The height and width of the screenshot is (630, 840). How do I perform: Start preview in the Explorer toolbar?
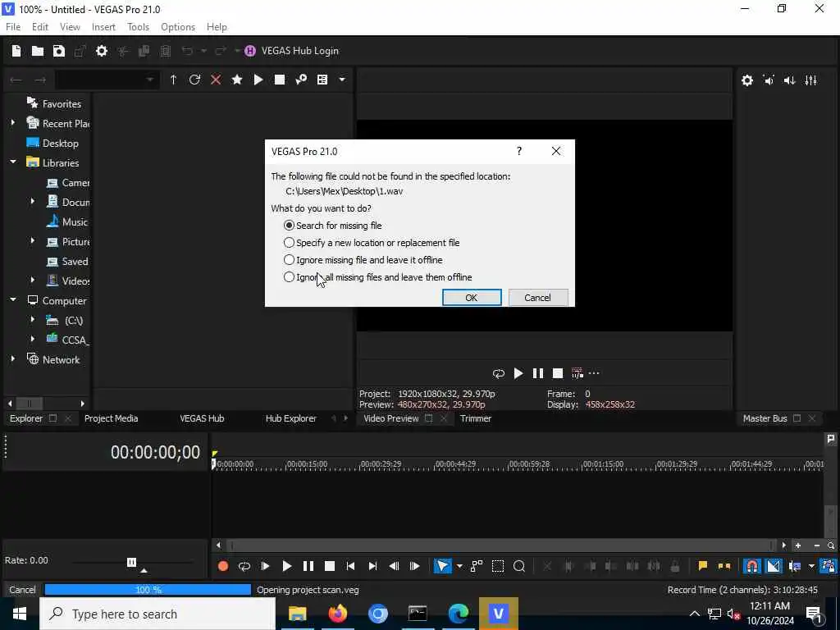[258, 80]
